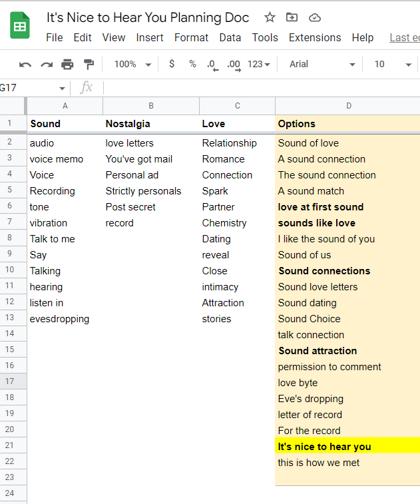Format as percent

[192, 64]
